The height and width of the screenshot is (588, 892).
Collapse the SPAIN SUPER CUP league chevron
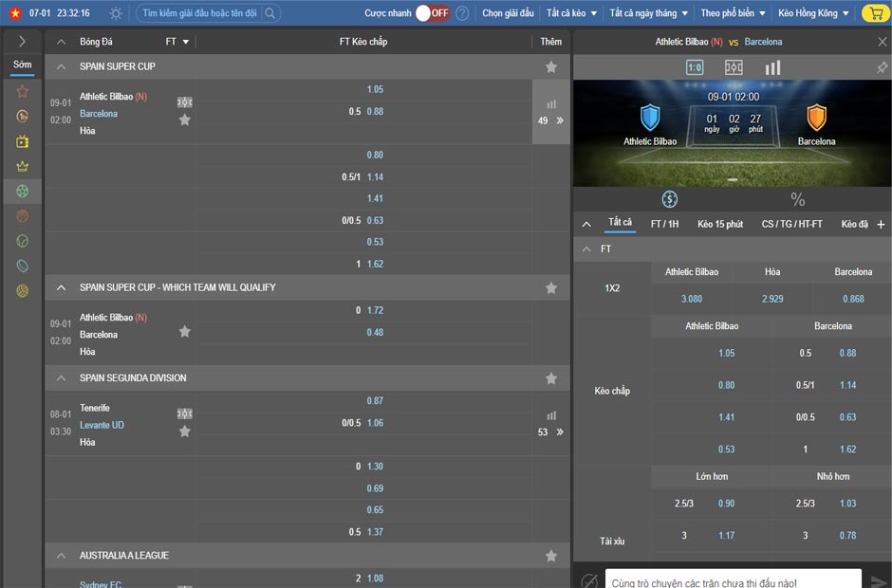point(61,66)
